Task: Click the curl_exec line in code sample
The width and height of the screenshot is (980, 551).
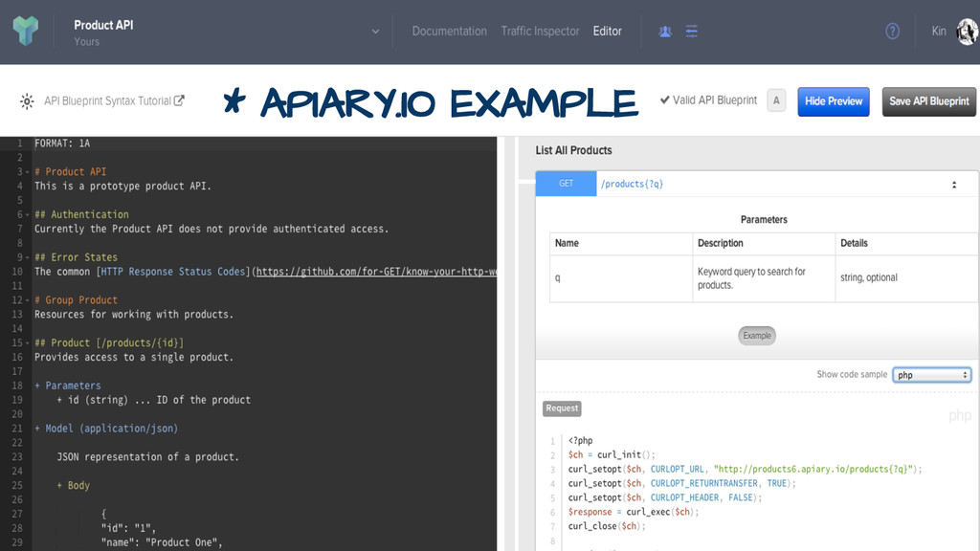Action: (x=634, y=512)
